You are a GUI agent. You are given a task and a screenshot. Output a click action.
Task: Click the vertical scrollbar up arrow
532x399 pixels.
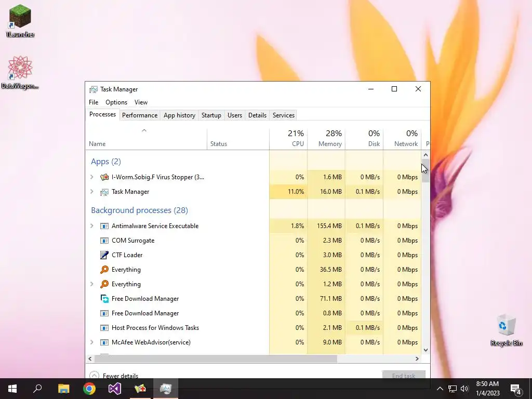coord(426,155)
